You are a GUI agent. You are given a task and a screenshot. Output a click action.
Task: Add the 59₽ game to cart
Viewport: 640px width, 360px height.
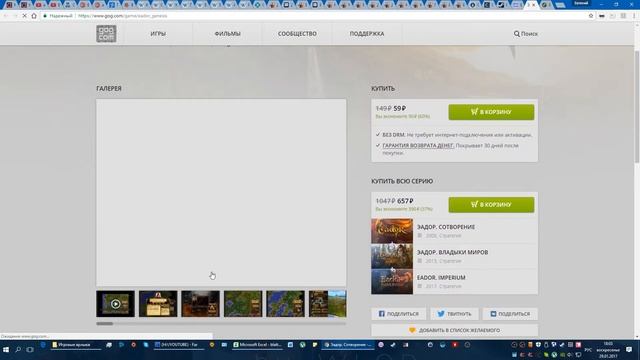pos(491,112)
